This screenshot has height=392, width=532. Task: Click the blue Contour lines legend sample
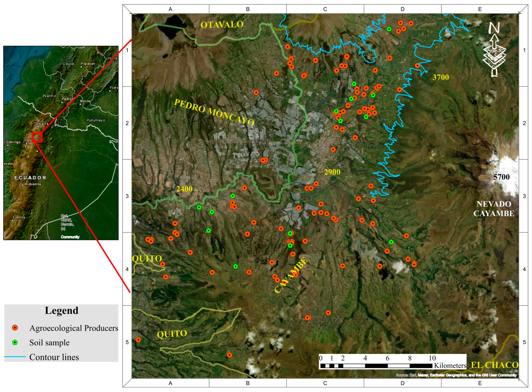(x=15, y=356)
